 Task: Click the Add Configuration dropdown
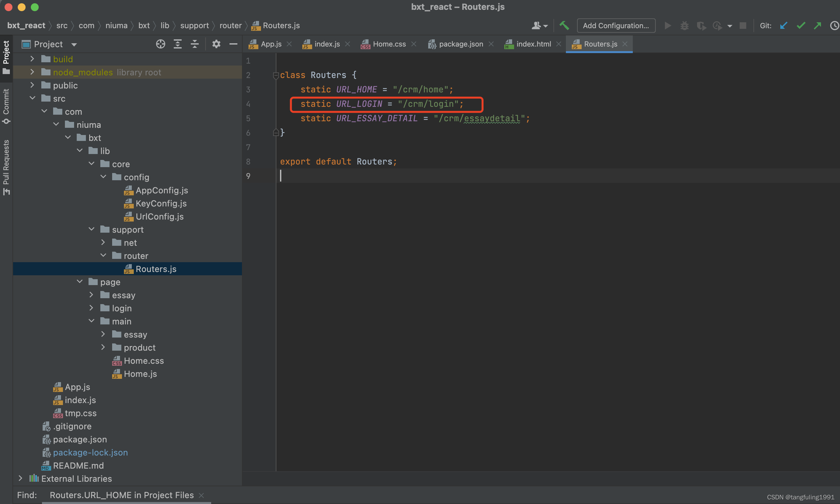pos(616,25)
